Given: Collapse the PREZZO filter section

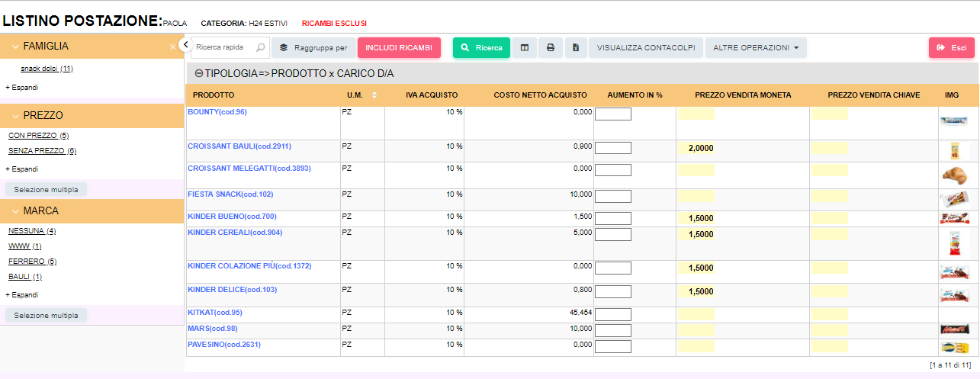Looking at the screenshot, I should tap(15, 116).
